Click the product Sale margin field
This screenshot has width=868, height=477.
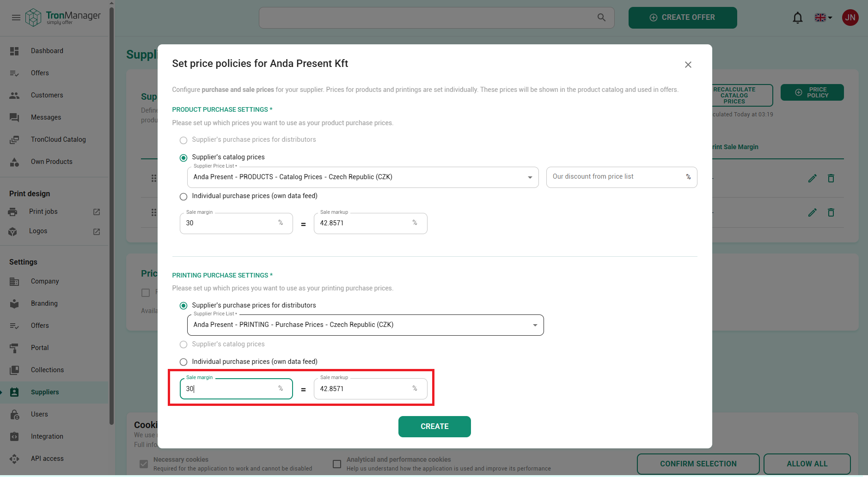click(x=236, y=223)
